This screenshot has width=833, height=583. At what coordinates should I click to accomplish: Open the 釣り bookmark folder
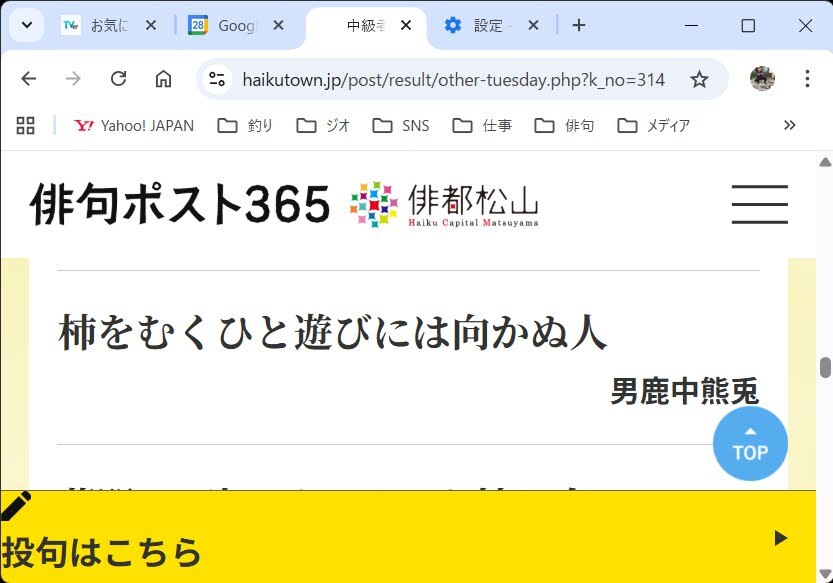tap(245, 125)
